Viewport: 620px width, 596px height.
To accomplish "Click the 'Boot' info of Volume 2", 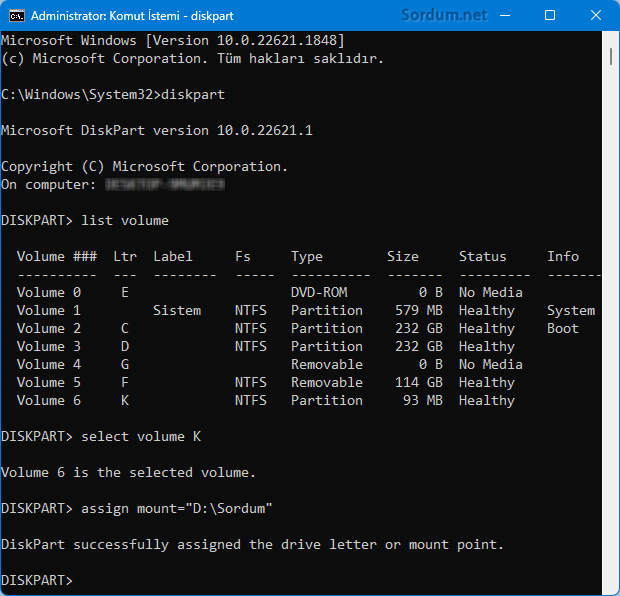I will pos(563,328).
